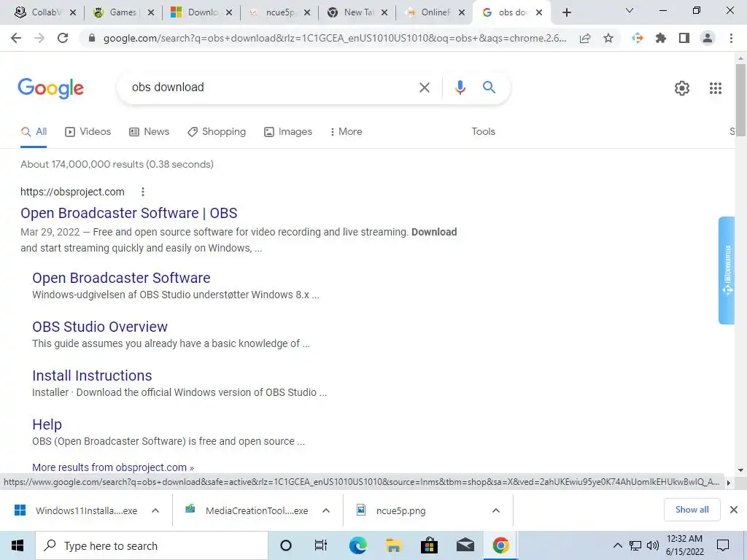Click the URL address bar

point(335,38)
